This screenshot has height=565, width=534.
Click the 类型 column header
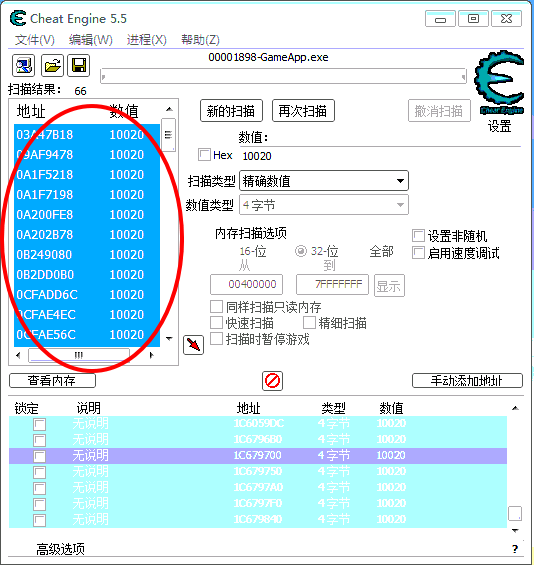tap(334, 408)
